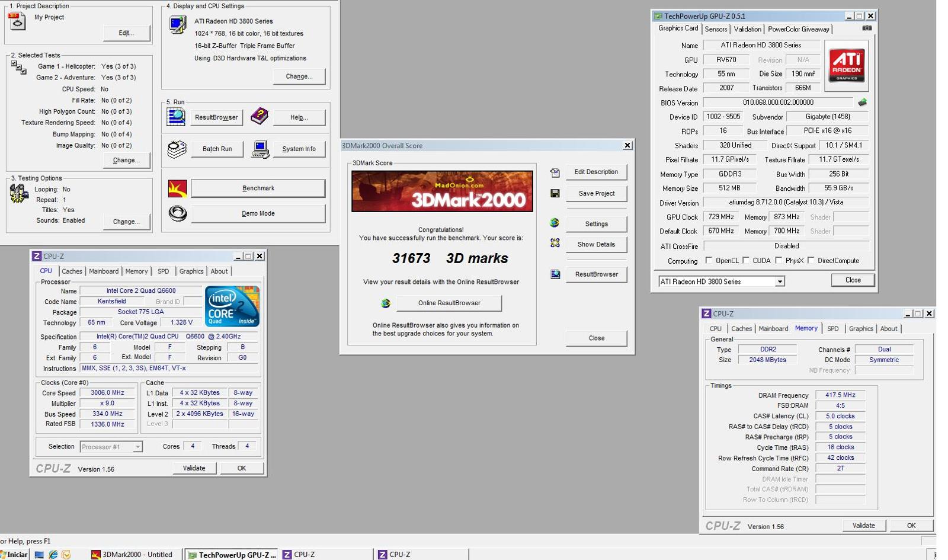This screenshot has width=948, height=560.
Task: Click the Testing Options icon
Action: point(19,193)
